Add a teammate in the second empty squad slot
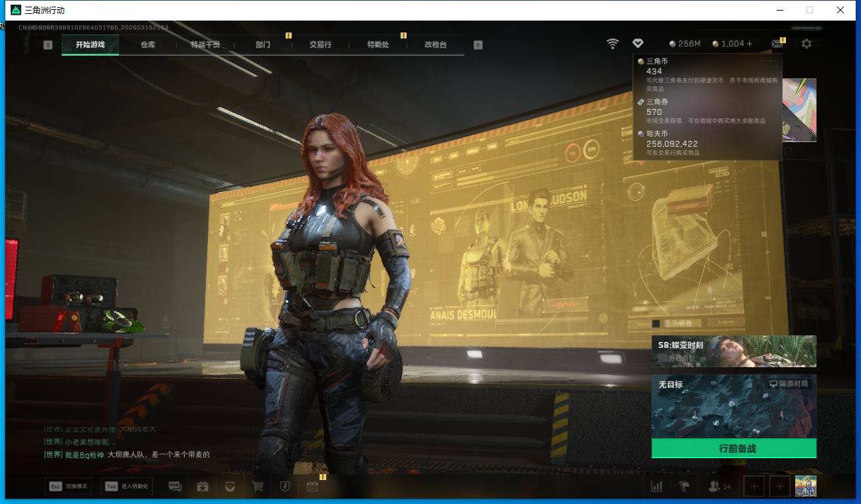861x504 pixels. pyautogui.click(x=779, y=487)
